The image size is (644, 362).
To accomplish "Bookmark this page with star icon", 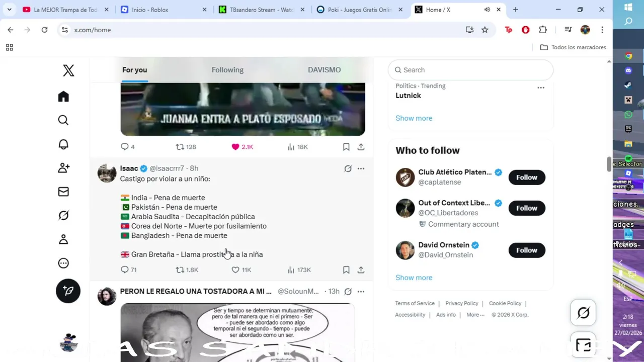I will point(485,30).
